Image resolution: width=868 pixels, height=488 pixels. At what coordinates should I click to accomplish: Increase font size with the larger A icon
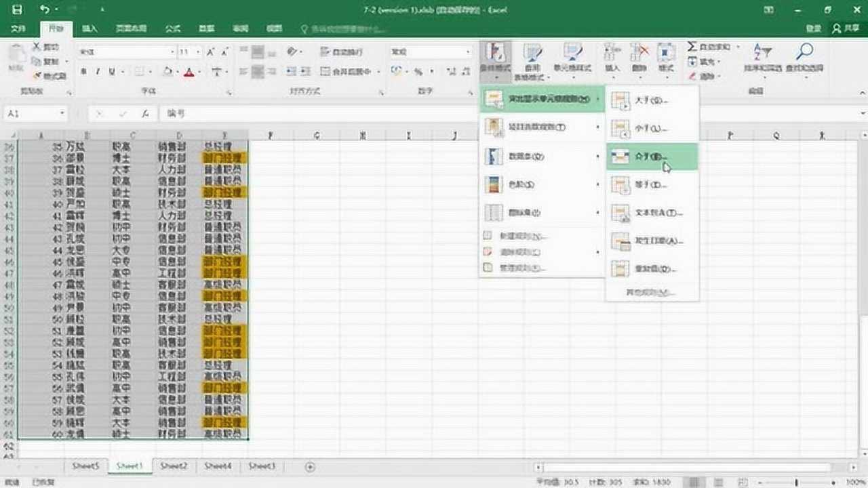click(210, 52)
